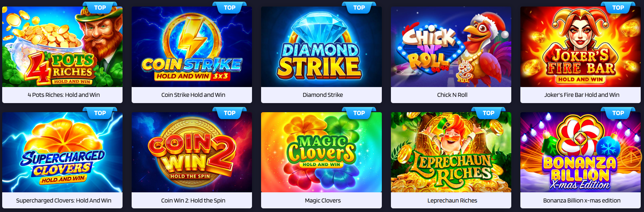
Task: Open the Coin Strike Hold and Win thumbnail
Action: point(192,47)
